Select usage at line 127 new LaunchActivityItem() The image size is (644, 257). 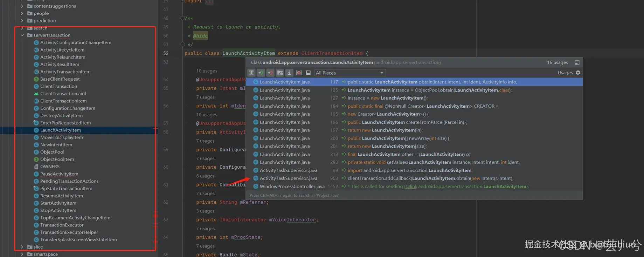click(414, 98)
